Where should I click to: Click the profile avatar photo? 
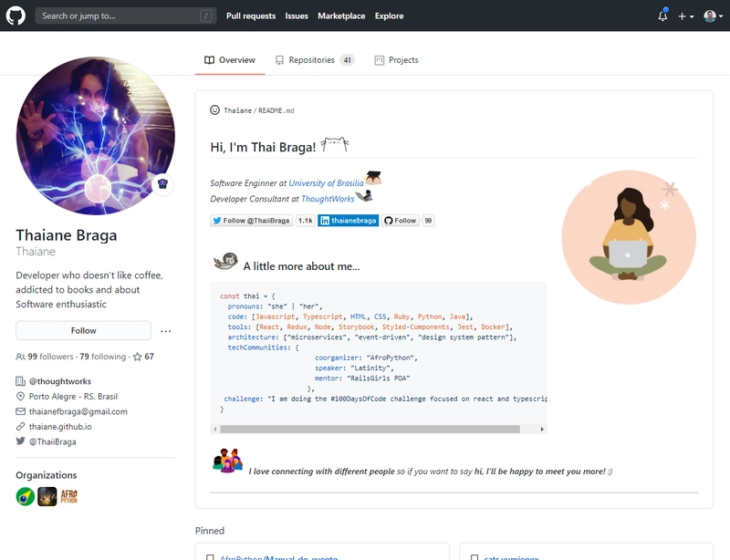coord(96,136)
